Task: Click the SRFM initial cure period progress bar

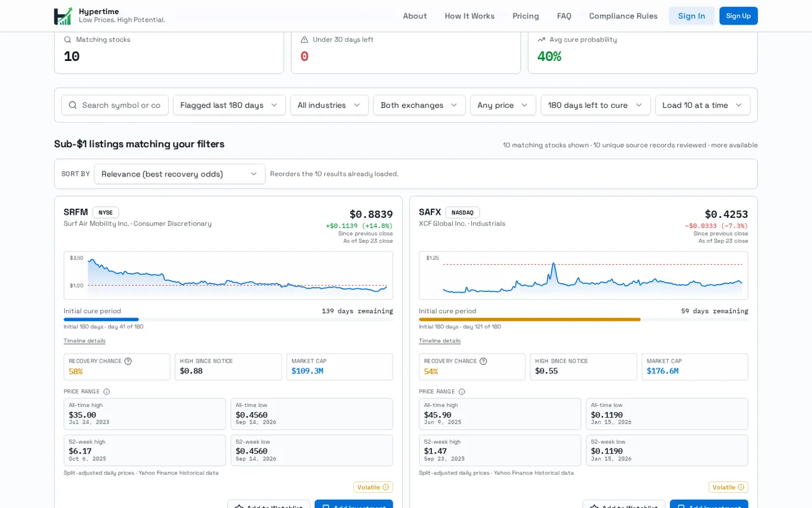Action: coord(228,319)
